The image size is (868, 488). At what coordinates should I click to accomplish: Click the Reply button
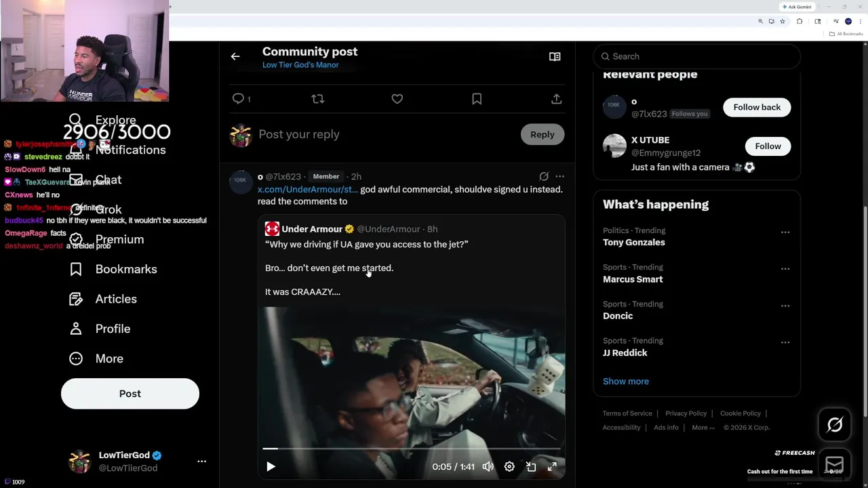coord(542,134)
